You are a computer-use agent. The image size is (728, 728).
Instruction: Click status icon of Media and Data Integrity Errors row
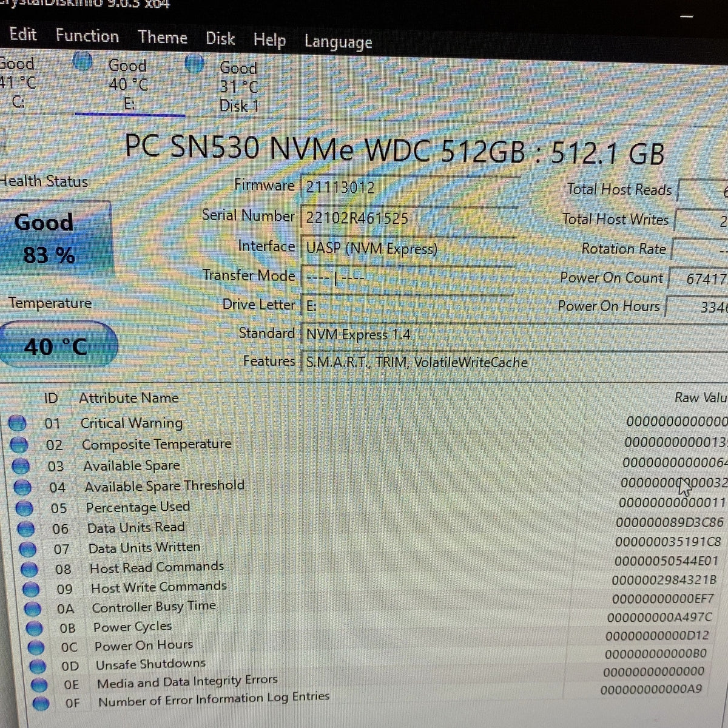click(39, 685)
